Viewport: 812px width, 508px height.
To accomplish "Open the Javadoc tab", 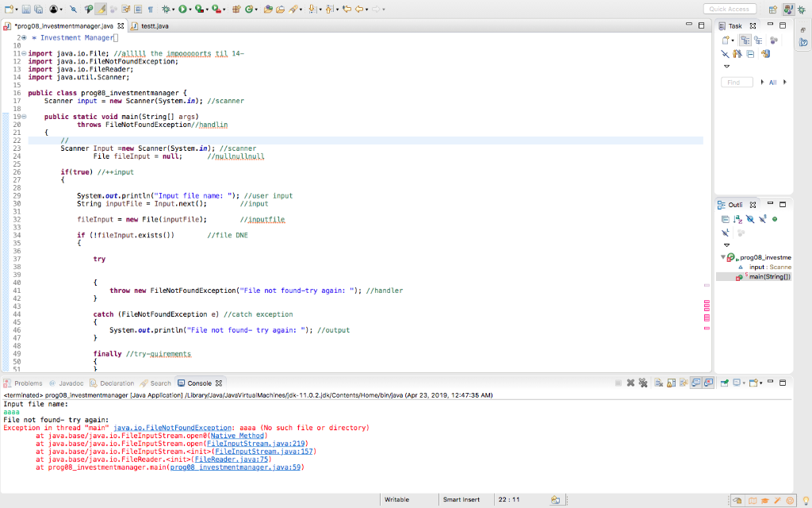I will [x=67, y=383].
